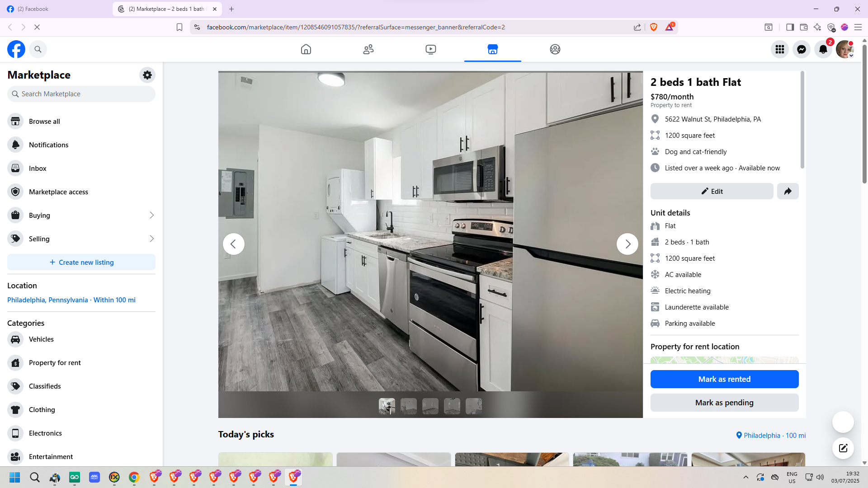Expand the Selling section chevron
Viewport: 868px width, 488px height.
click(151, 239)
